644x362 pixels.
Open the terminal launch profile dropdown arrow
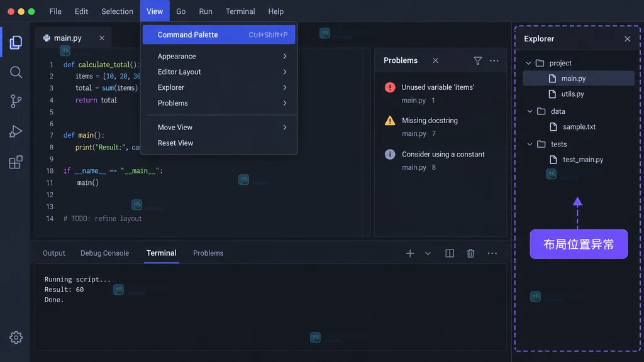coord(428,254)
